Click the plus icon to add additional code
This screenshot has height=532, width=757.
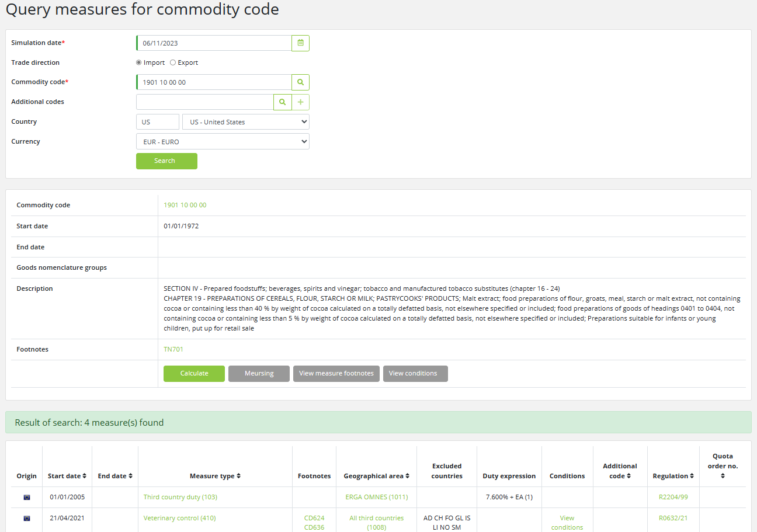[x=300, y=102]
